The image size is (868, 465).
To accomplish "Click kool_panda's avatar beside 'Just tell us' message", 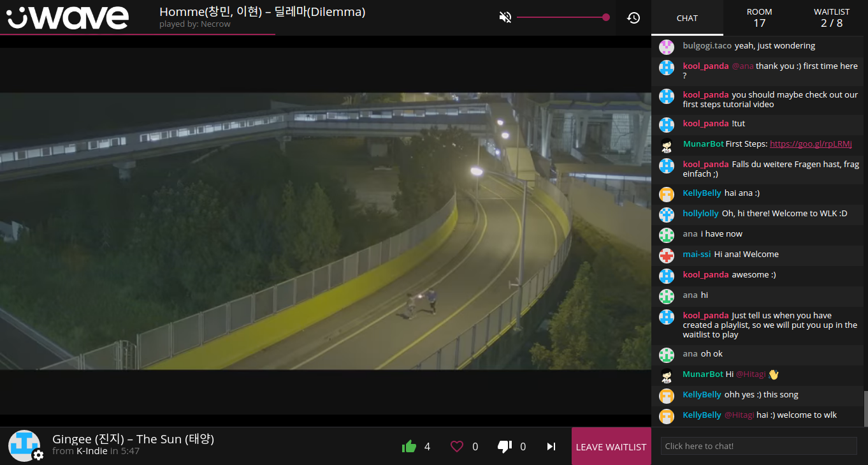I will point(667,316).
